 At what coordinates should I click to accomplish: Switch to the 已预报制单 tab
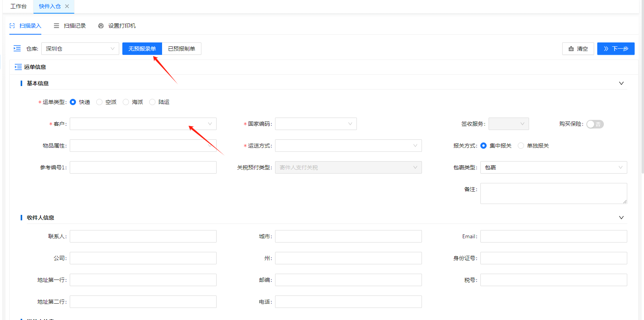pos(181,49)
